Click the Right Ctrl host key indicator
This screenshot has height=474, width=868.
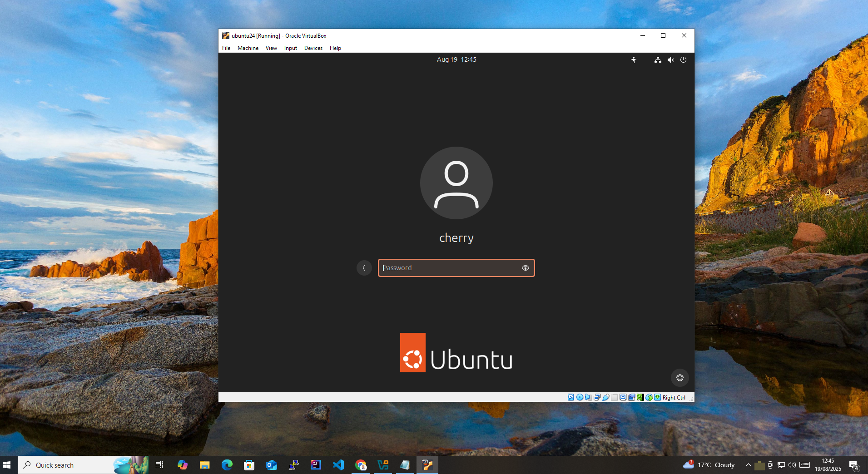click(674, 398)
